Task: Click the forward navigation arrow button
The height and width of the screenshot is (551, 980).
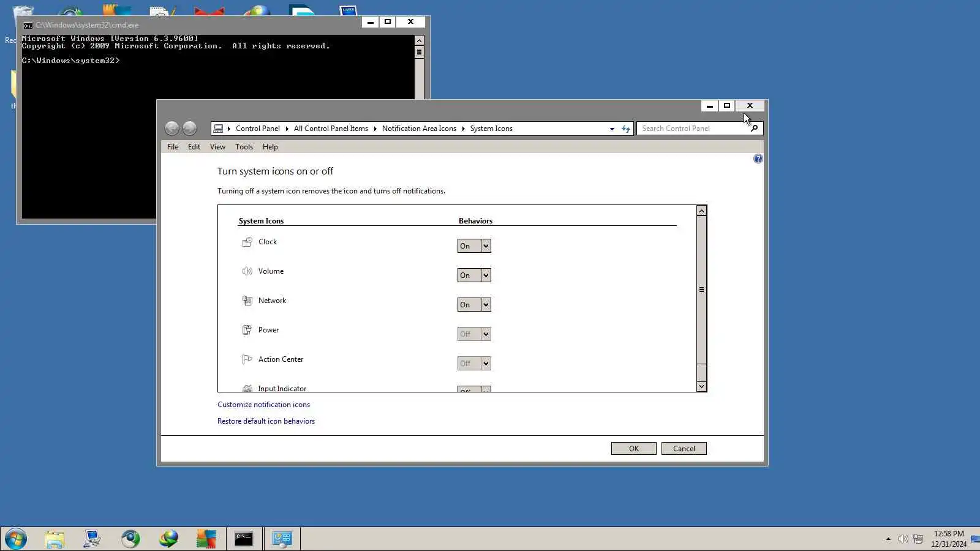Action: (x=190, y=128)
